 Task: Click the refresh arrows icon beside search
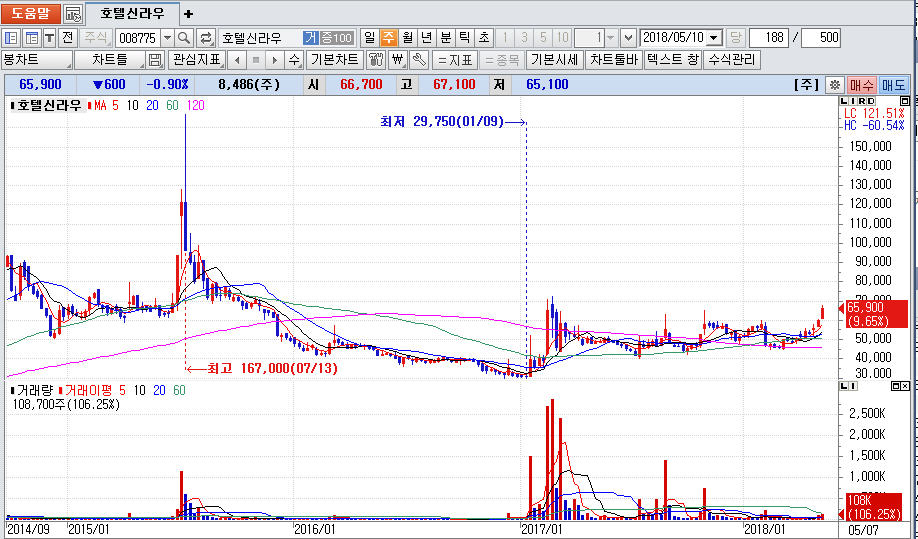[x=206, y=37]
